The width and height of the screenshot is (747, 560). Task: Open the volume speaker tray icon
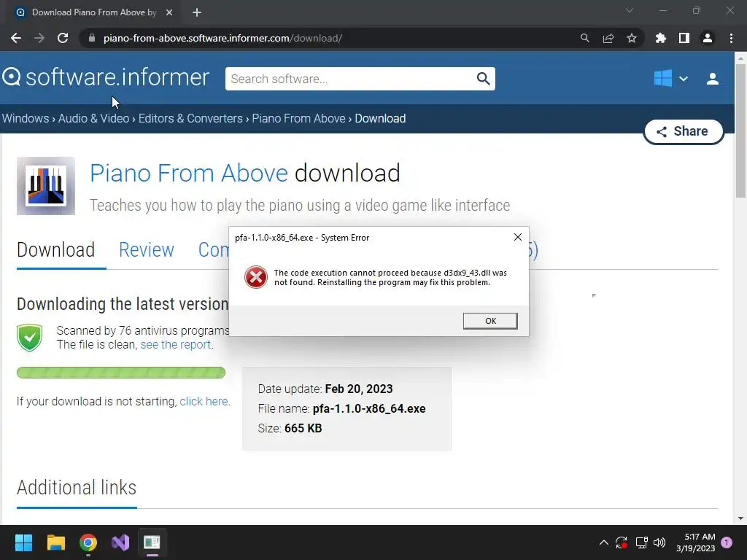click(659, 542)
